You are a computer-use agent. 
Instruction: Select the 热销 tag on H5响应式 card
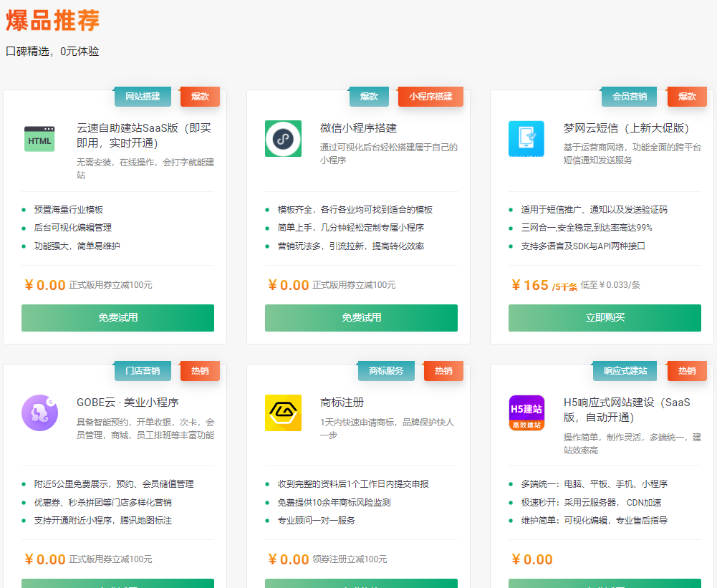687,371
